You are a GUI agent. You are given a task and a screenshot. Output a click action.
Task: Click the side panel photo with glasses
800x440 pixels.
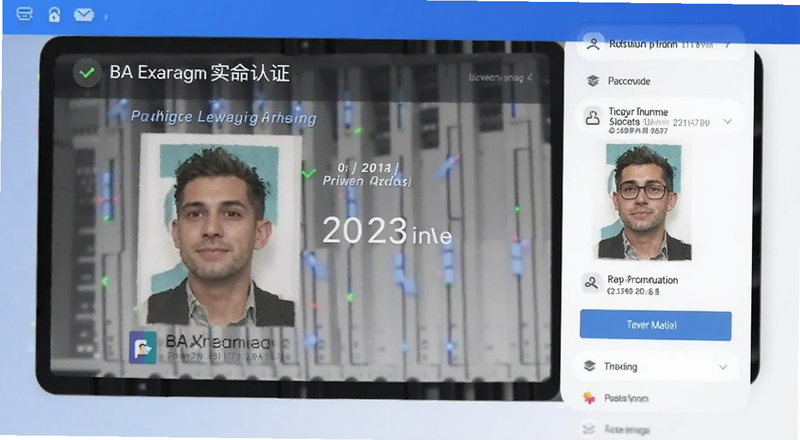(x=645, y=202)
